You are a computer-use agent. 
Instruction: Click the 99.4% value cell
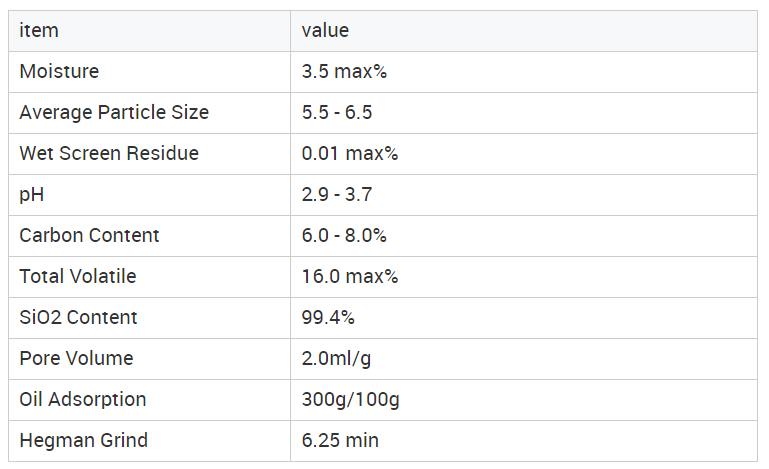point(524,318)
